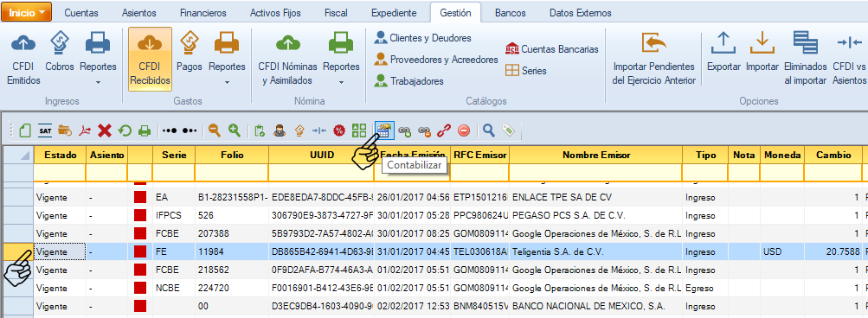Expand Reportes dropdown in Gastos group
The height and width of the screenshot is (318, 868).
(x=227, y=82)
